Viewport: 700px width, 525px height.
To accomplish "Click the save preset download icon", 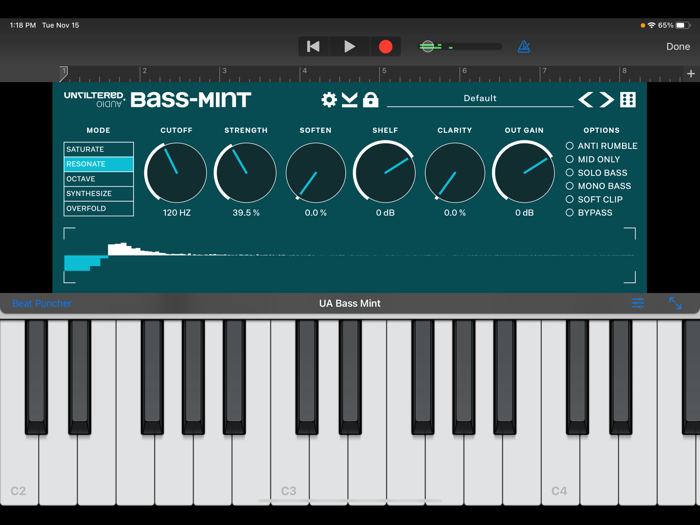I will (350, 100).
